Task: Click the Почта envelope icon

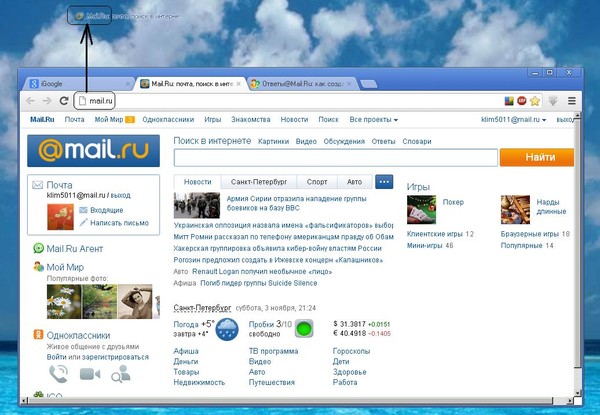Action: pos(37,185)
